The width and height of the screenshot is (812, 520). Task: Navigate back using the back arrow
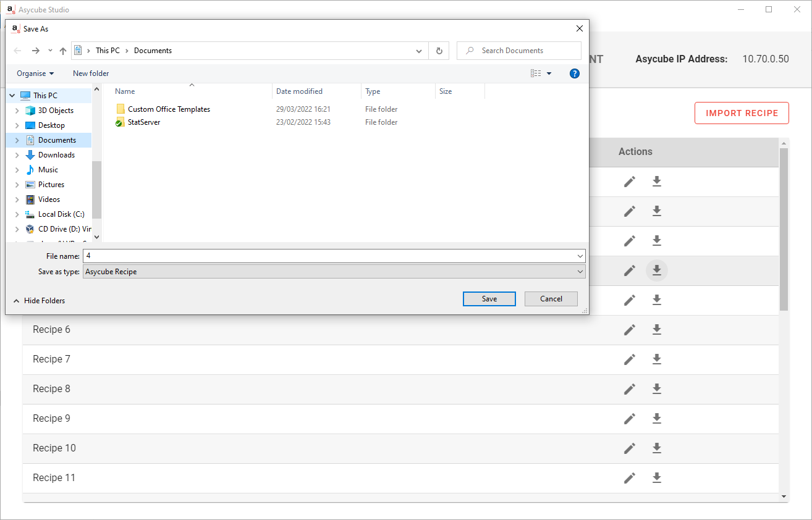coord(17,51)
